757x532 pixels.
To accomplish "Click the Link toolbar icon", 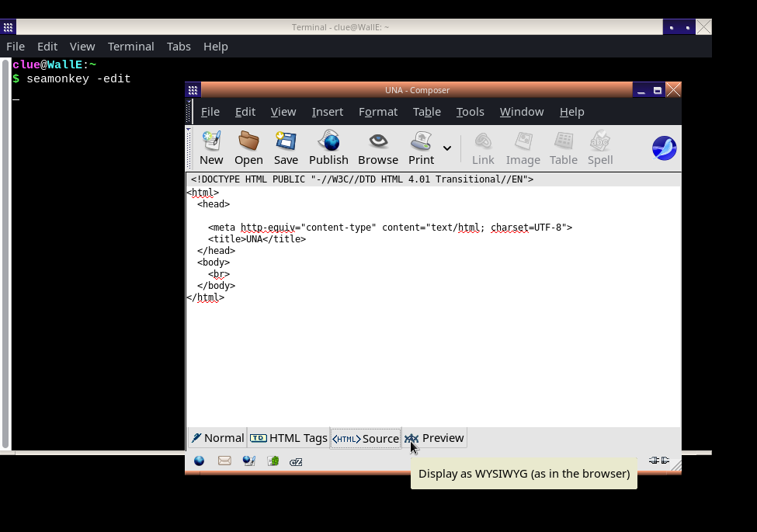I will (x=483, y=148).
